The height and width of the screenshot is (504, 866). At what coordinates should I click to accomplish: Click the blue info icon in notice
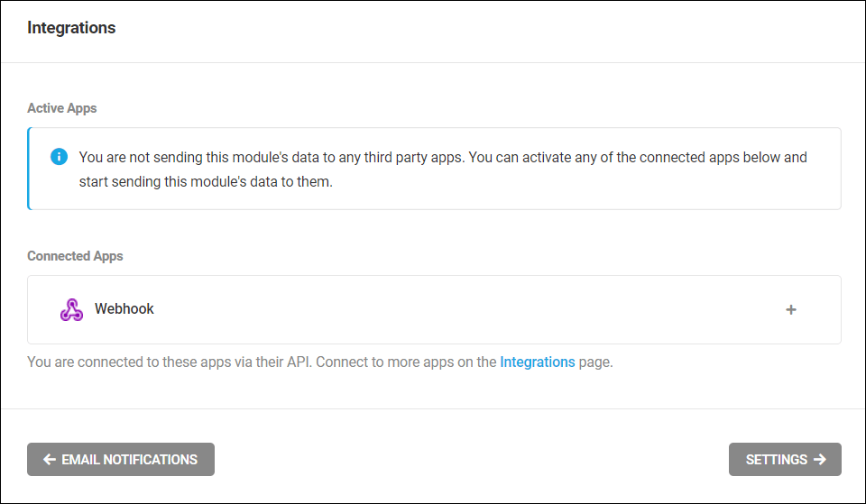coord(60,157)
